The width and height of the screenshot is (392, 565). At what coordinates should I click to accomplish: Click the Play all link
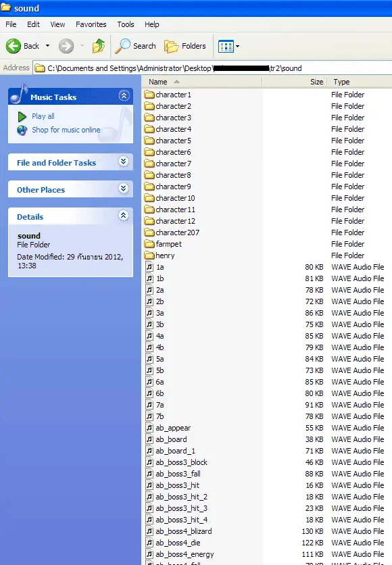click(x=43, y=116)
